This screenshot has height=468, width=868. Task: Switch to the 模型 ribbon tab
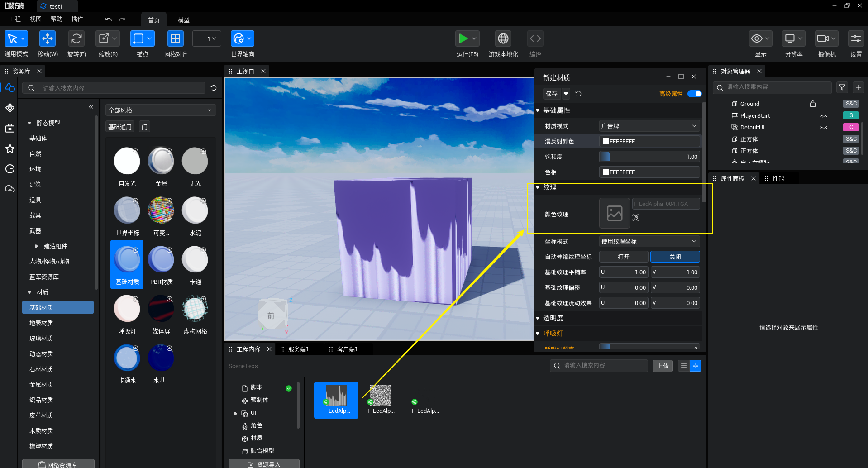(183, 20)
